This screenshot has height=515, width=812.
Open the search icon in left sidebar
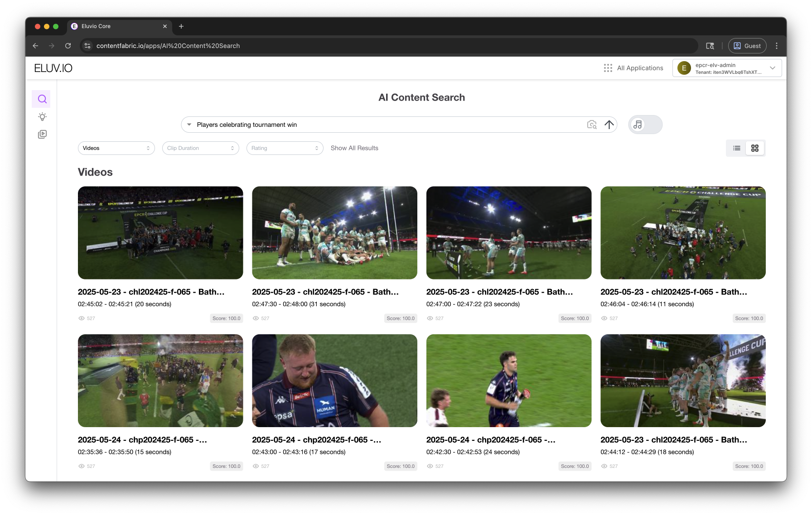pos(42,99)
